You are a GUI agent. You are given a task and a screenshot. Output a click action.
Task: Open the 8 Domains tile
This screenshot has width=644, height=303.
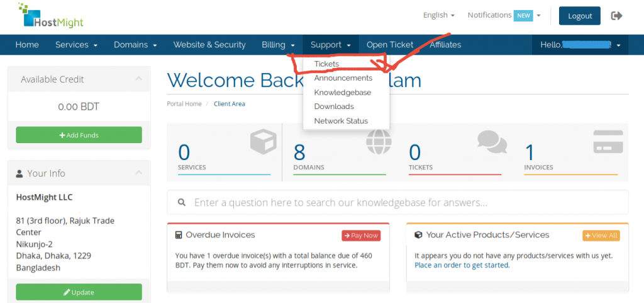click(x=340, y=152)
